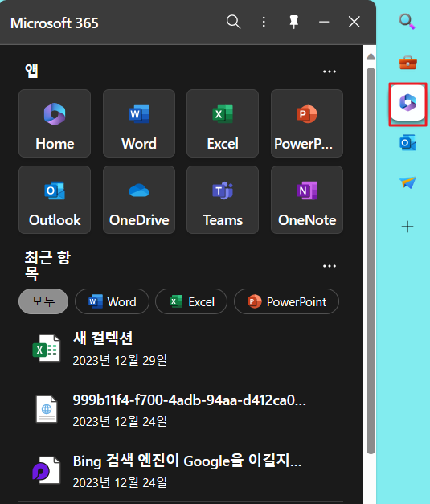
Task: Add a new app with sidebar plus button
Action: pos(407,227)
